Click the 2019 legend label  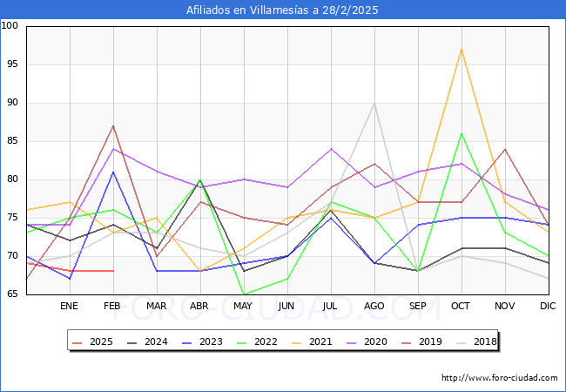pos(430,341)
